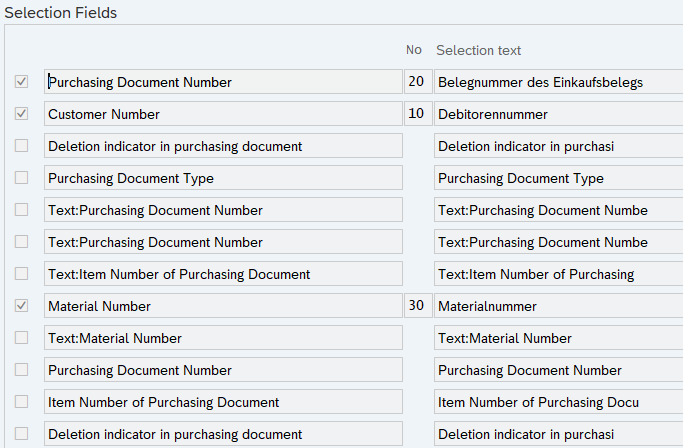
Task: Select the Materialnummer selection text field
Action: click(558, 306)
